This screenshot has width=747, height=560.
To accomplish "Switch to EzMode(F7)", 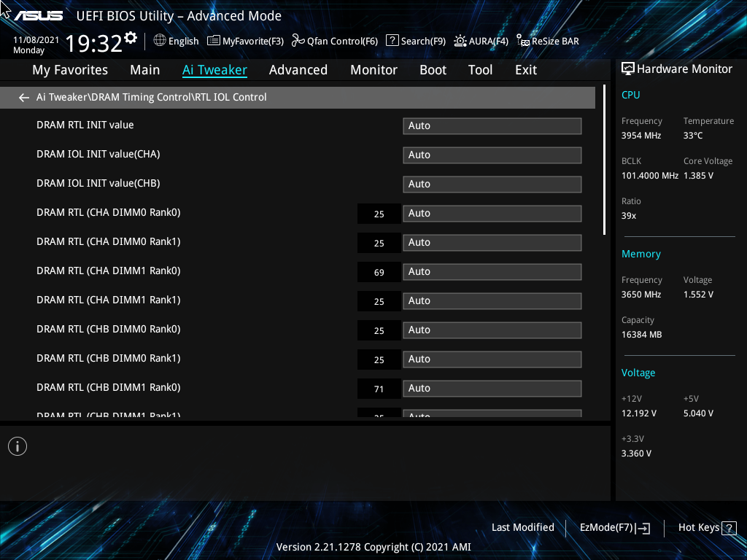I will [615, 528].
